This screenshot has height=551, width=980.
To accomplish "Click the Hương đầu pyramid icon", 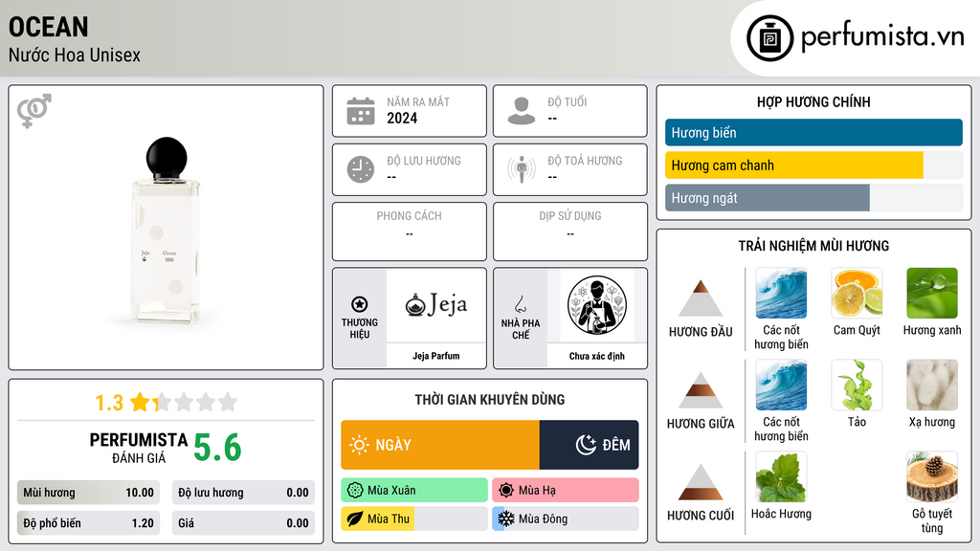I will [x=701, y=298].
